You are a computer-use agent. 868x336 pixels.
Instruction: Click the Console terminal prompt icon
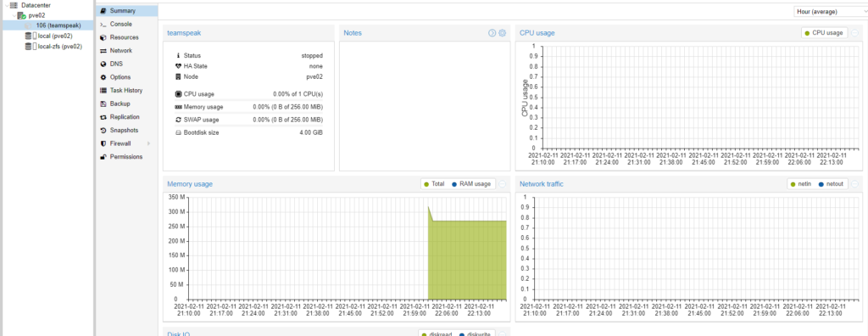click(x=103, y=25)
